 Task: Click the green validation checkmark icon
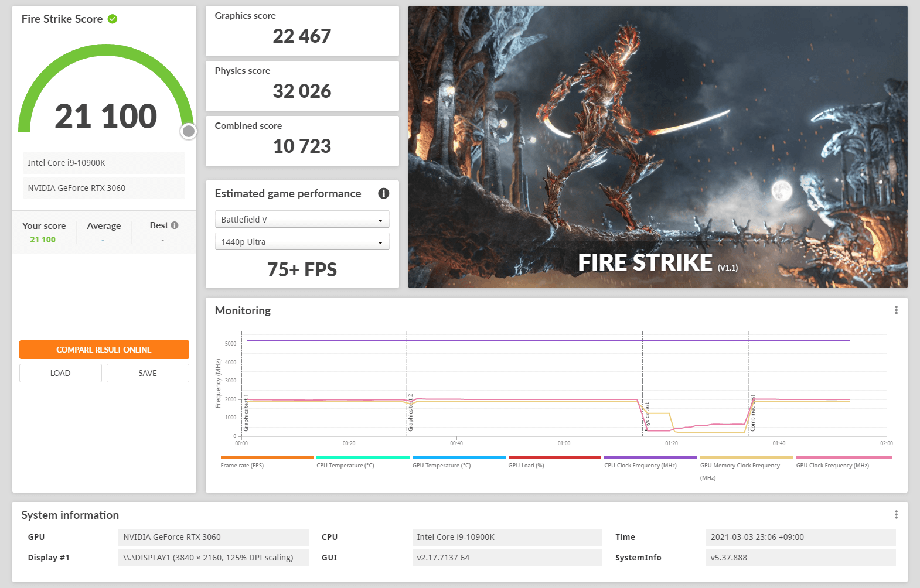113,19
